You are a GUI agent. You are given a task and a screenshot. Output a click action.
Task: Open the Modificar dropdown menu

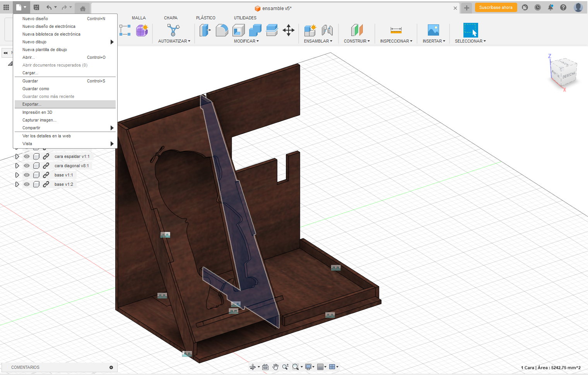pos(246,41)
